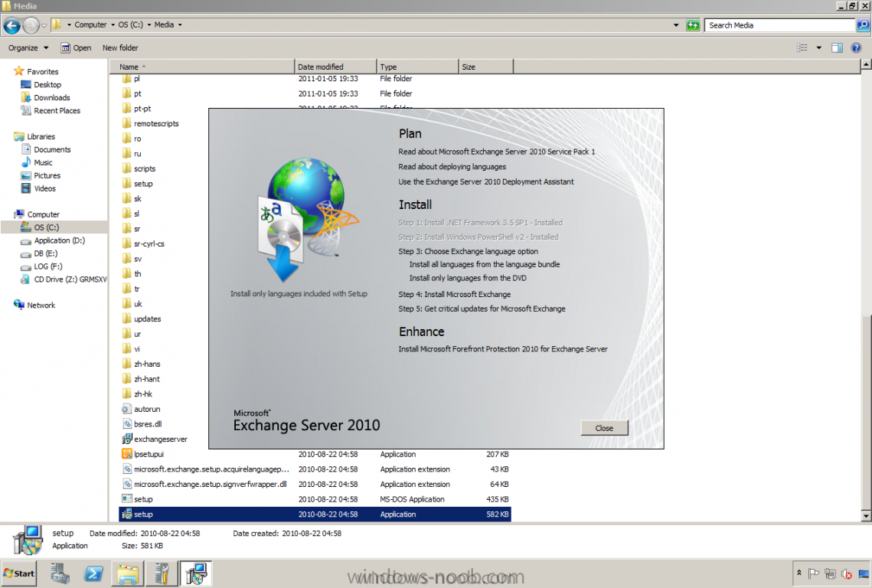
Task: Open the remotescripts folder icon
Action: click(x=127, y=123)
